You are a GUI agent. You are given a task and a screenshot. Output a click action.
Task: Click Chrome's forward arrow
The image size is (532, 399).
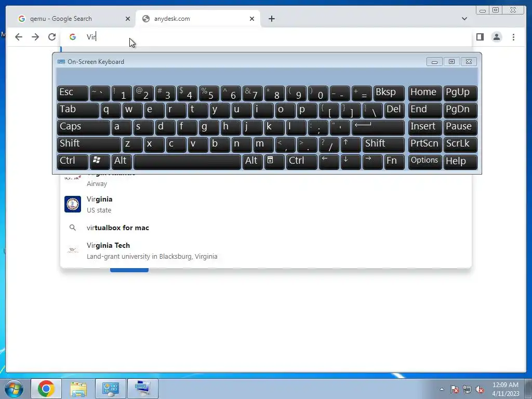click(35, 37)
